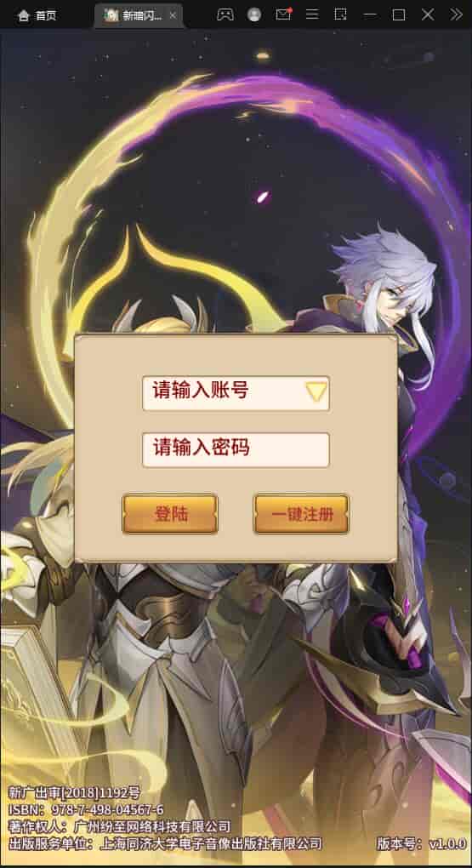Click the 版本号 v1.0.0 version label
This screenshot has height=868, width=472.
422,844
